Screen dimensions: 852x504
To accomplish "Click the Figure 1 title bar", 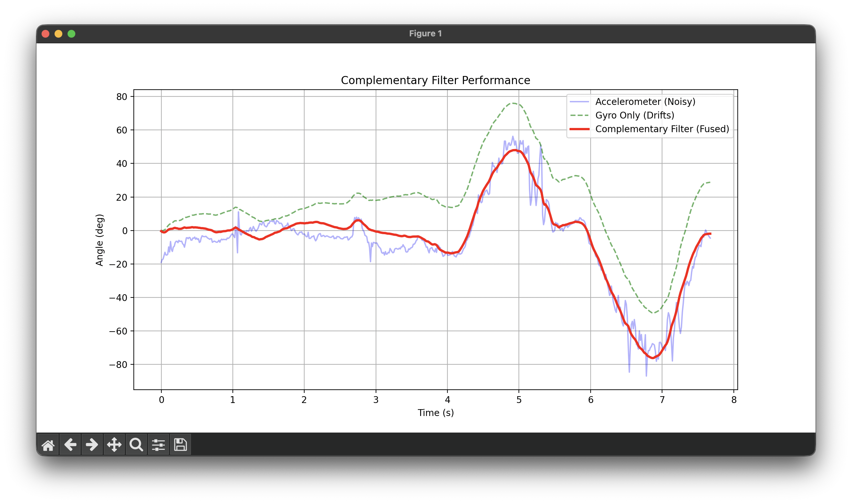I will 425,34.
